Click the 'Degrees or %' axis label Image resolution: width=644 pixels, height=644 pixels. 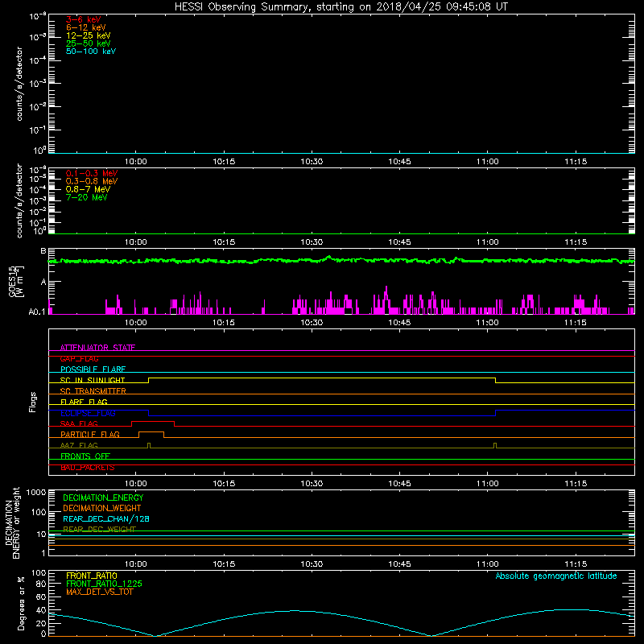point(21,603)
